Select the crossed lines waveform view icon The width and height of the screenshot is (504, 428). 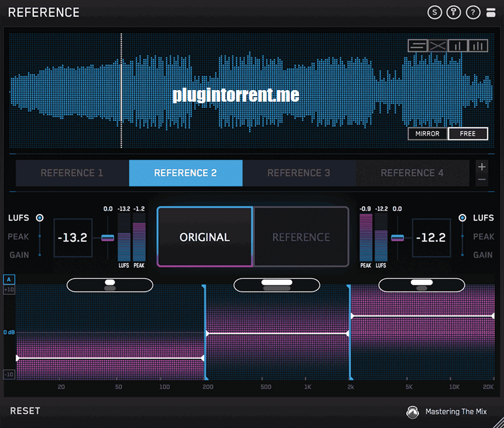tap(438, 46)
